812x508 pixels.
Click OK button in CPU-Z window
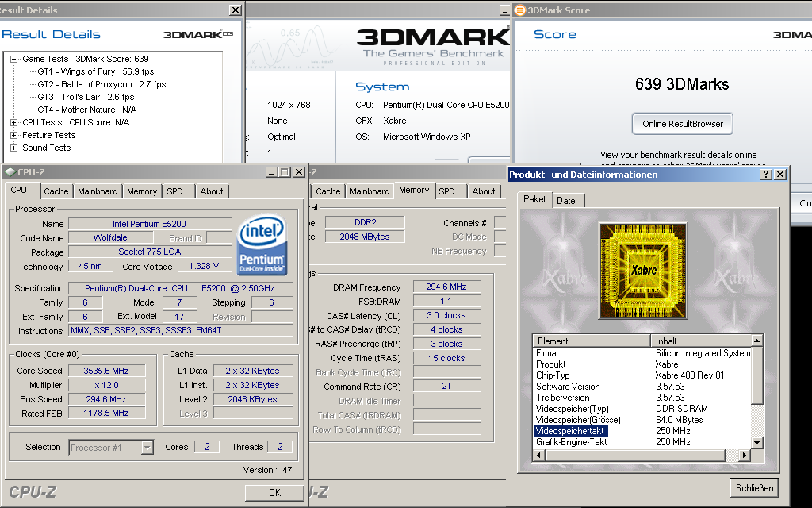[274, 492]
